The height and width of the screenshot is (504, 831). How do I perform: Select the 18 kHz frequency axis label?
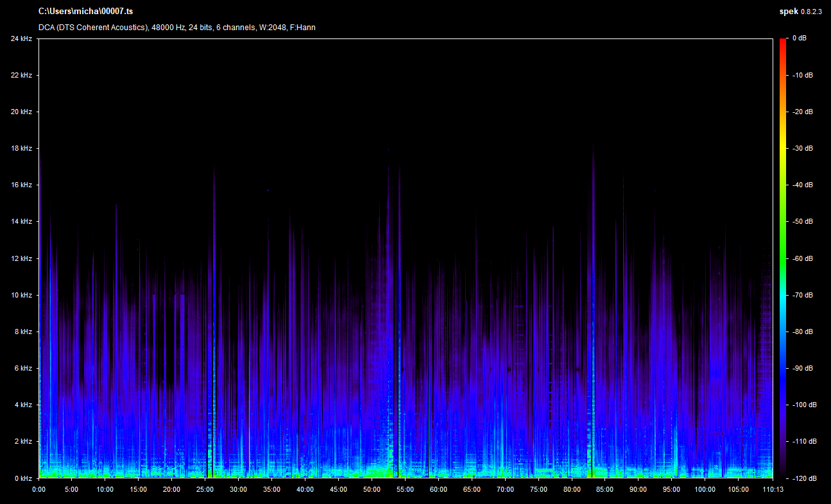point(21,149)
